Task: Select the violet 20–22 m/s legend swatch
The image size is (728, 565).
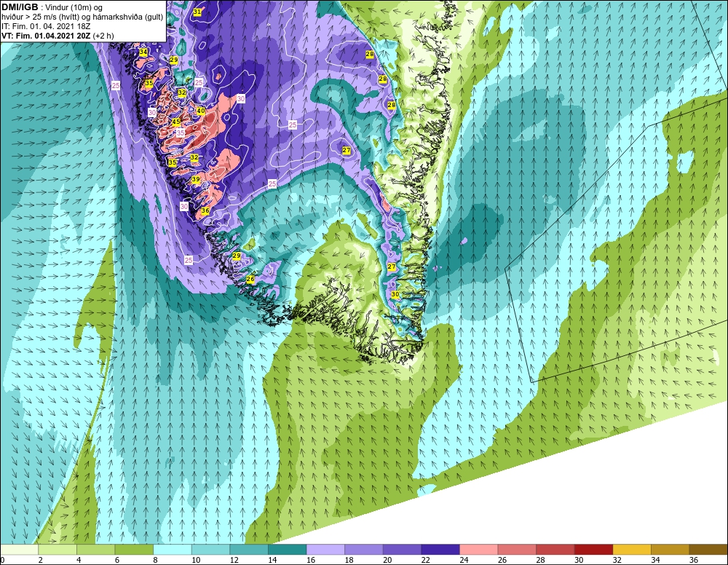Action: 402,550
